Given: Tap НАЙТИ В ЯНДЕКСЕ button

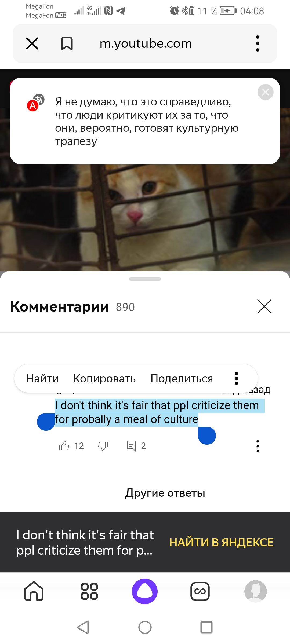Looking at the screenshot, I should [x=221, y=542].
